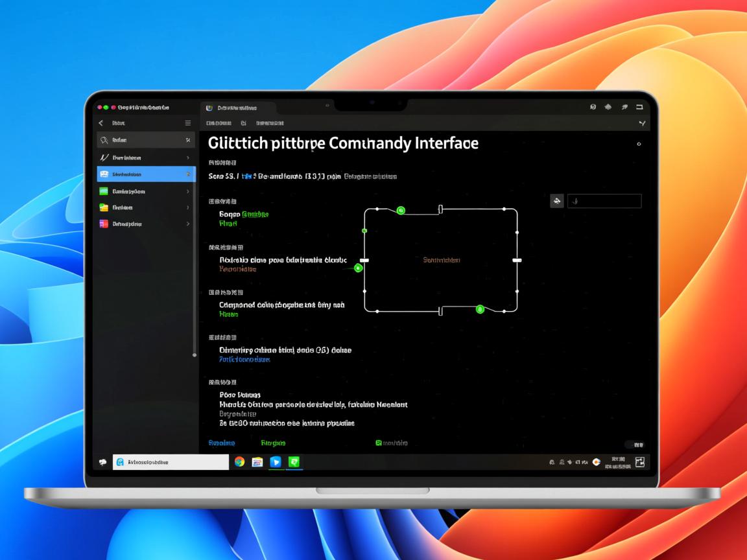The height and width of the screenshot is (560, 747).
Task: Open the dropdown chevron at top right of toolbar
Action: 642,123
